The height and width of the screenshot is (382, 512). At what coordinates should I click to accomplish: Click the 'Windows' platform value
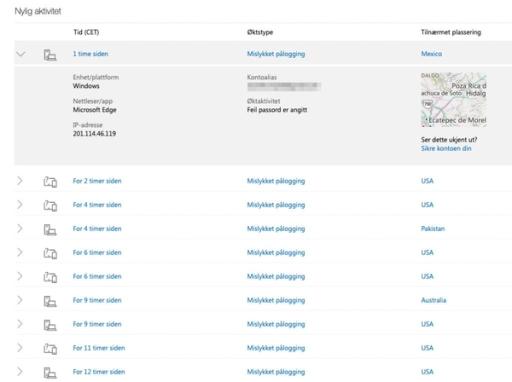[86, 86]
